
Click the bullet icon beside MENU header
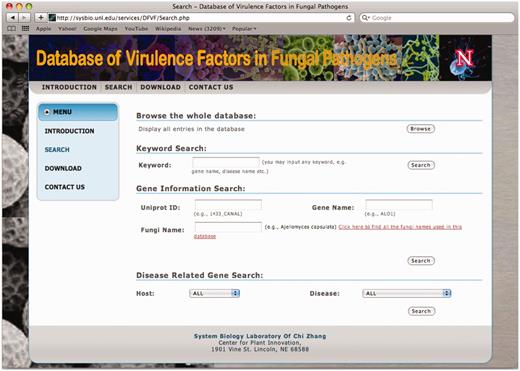47,112
